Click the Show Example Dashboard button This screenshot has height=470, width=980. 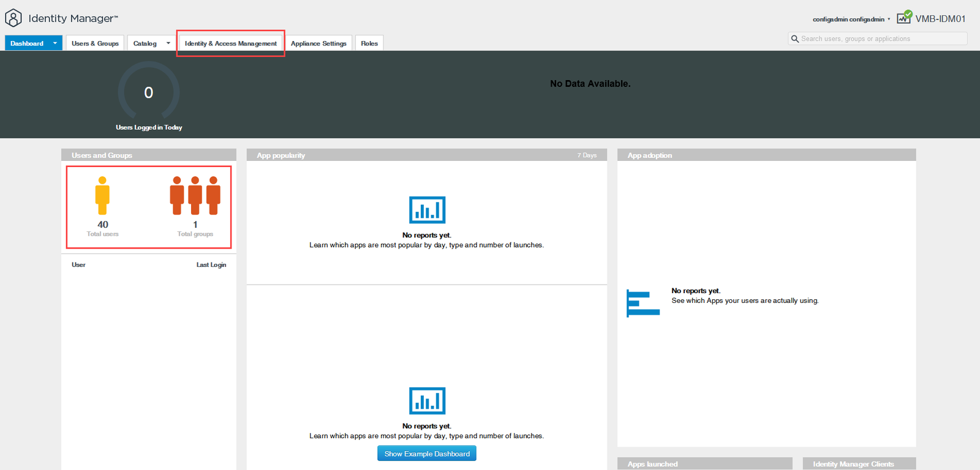click(427, 453)
